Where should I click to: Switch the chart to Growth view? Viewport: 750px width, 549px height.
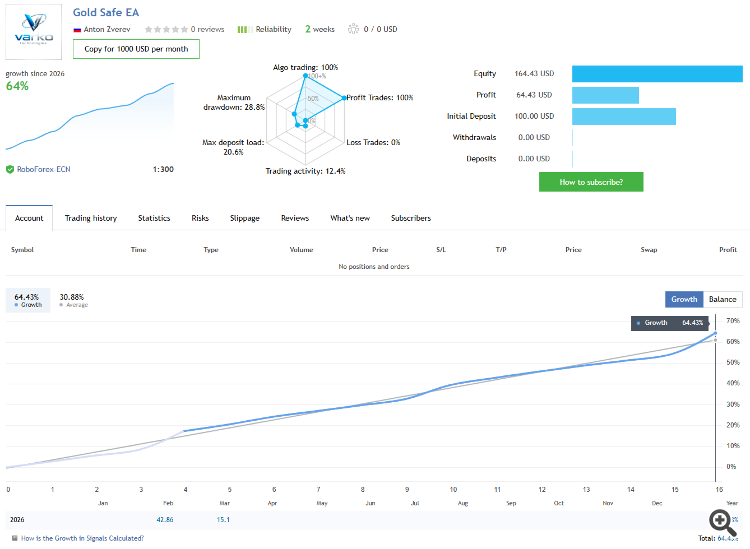[x=684, y=299]
